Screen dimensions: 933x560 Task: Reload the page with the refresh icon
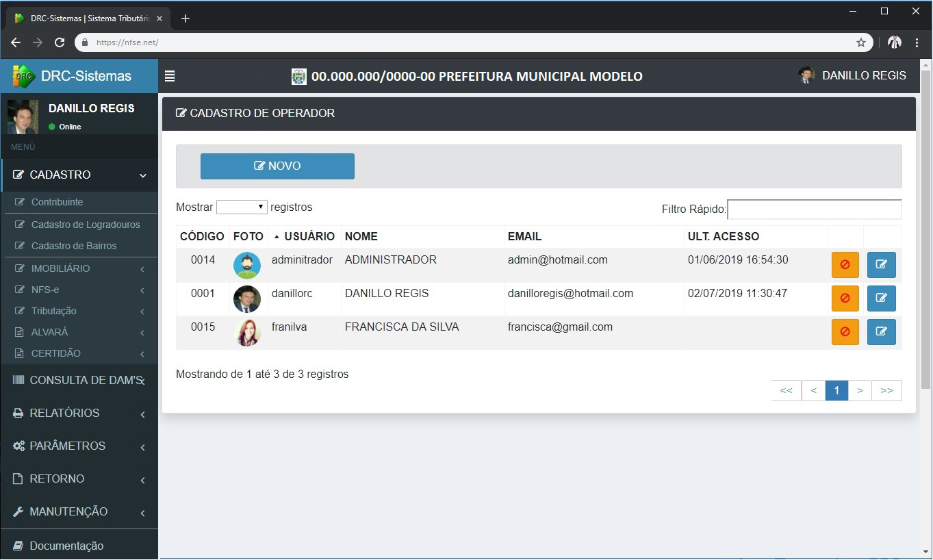[x=60, y=42]
